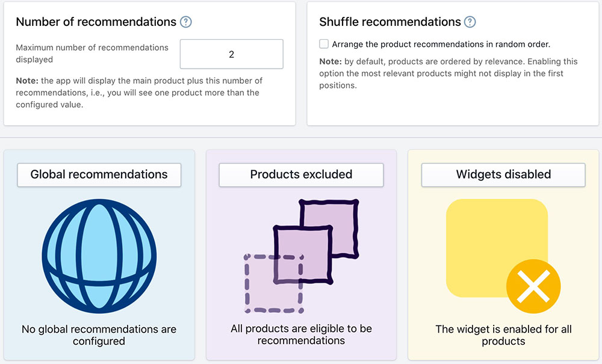Click 'Arrange the product recommendations in random order' label
This screenshot has width=602, height=364.
pyautogui.click(x=441, y=44)
